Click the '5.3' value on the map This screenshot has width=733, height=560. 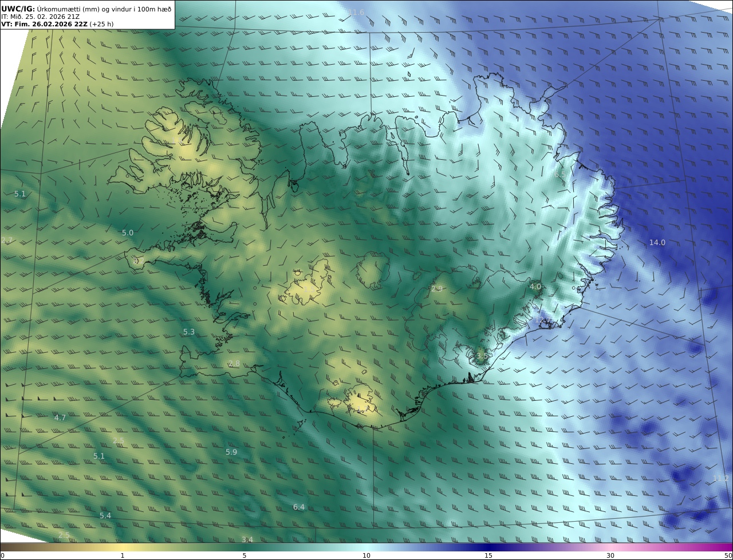(189, 332)
